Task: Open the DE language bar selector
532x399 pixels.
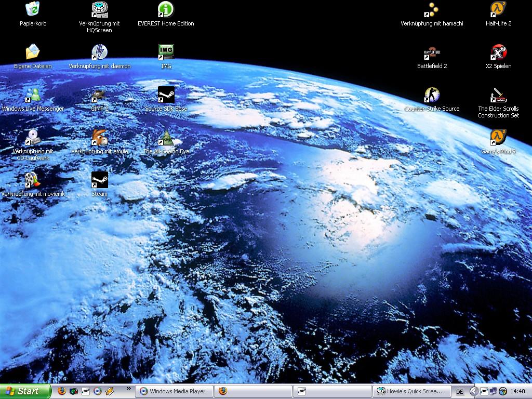Action: point(460,392)
